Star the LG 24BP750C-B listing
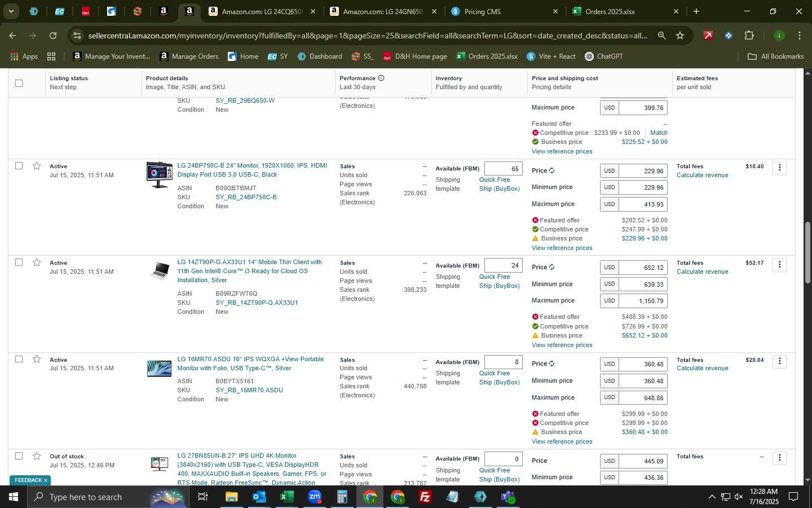This screenshot has height=508, width=812. click(37, 166)
